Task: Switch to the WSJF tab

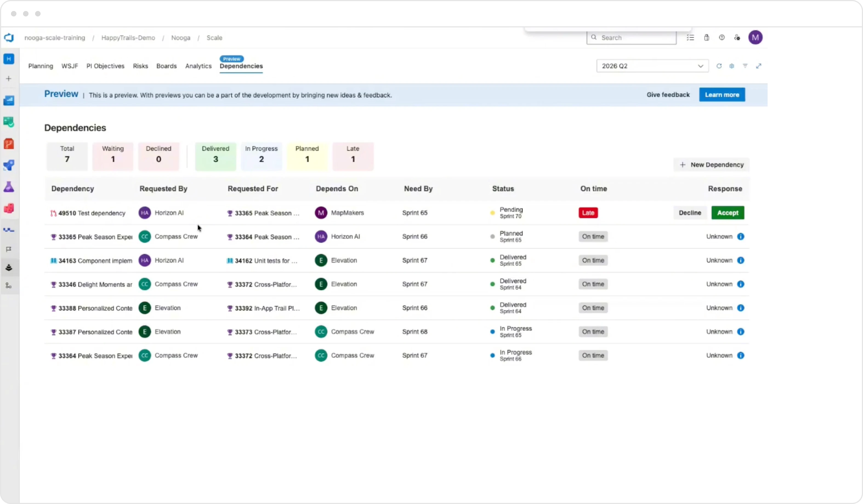Action: [70, 66]
